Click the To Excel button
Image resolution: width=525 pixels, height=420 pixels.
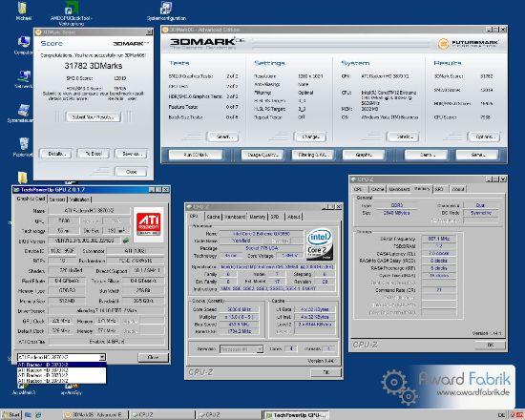point(94,154)
